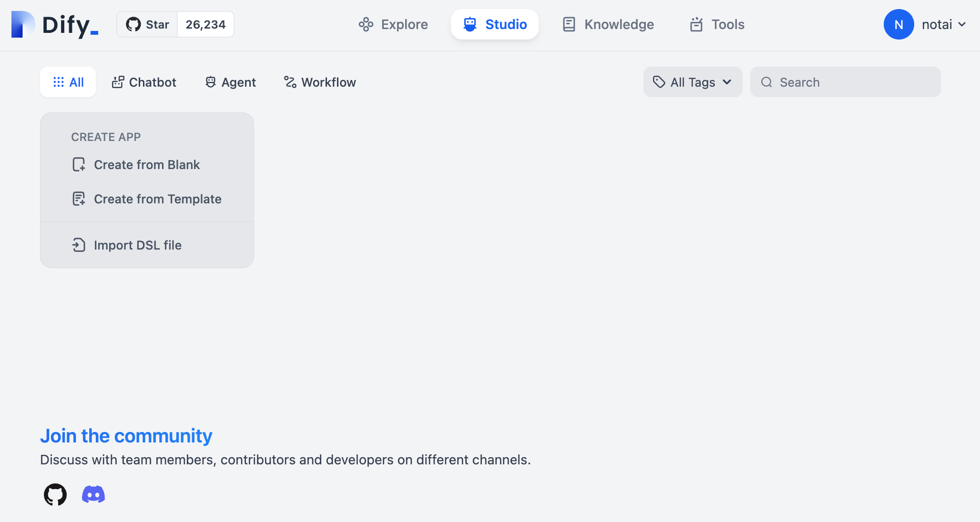The image size is (980, 522).
Task: Open the Discord community icon
Action: (93, 494)
